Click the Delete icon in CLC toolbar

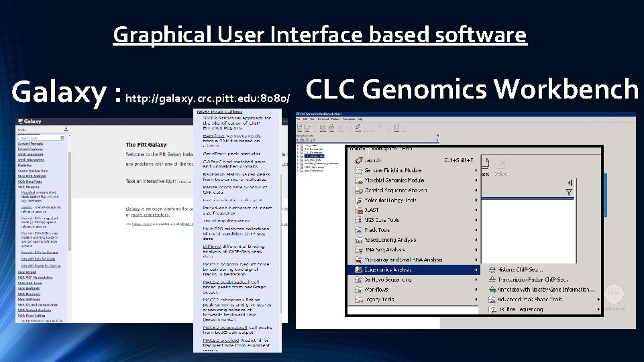pos(502,167)
